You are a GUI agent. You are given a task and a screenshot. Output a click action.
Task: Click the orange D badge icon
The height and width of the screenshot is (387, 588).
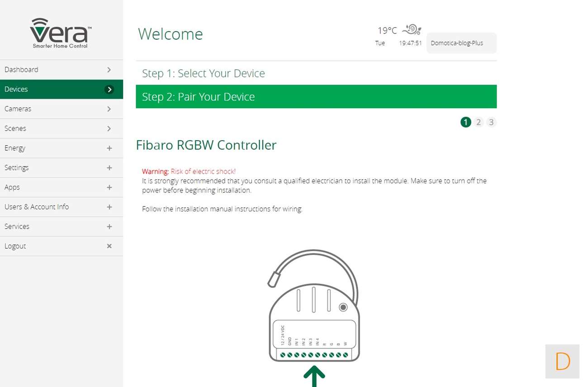562,361
